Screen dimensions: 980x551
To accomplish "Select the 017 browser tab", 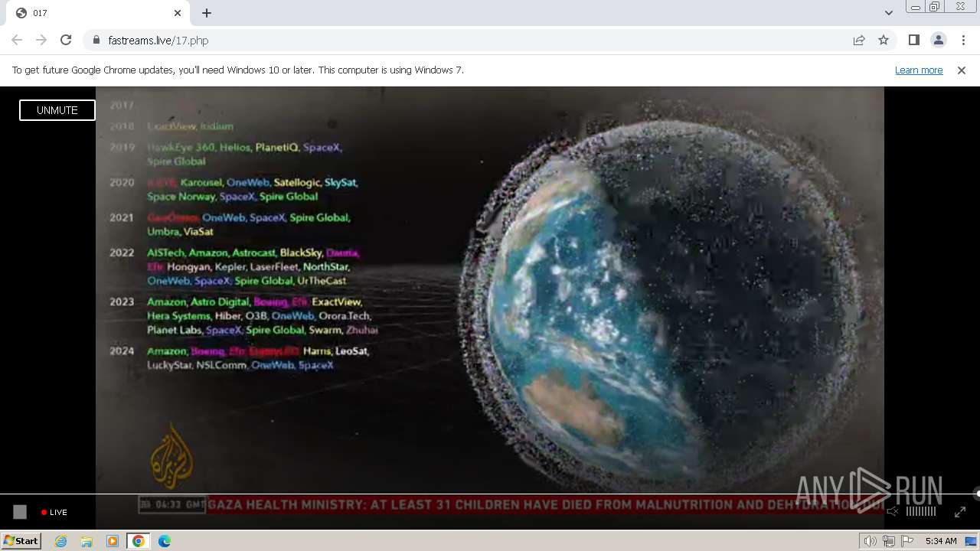I will tap(98, 13).
